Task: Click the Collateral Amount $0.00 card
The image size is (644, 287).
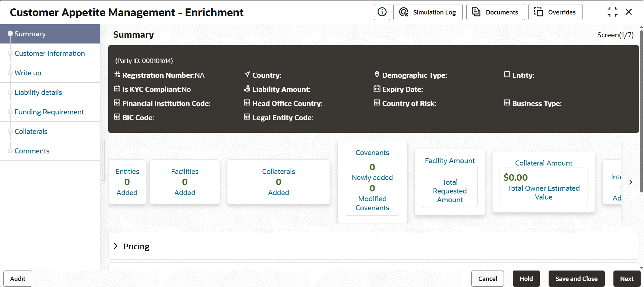Action: (x=544, y=182)
